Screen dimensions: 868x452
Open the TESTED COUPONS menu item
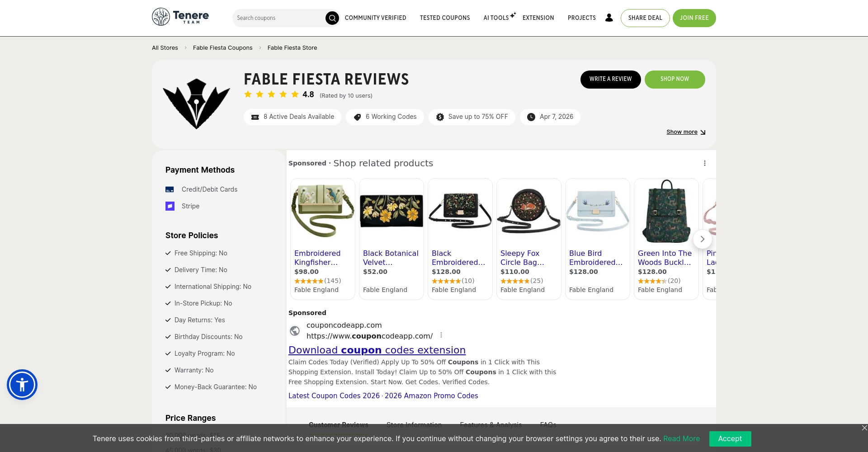(x=444, y=18)
